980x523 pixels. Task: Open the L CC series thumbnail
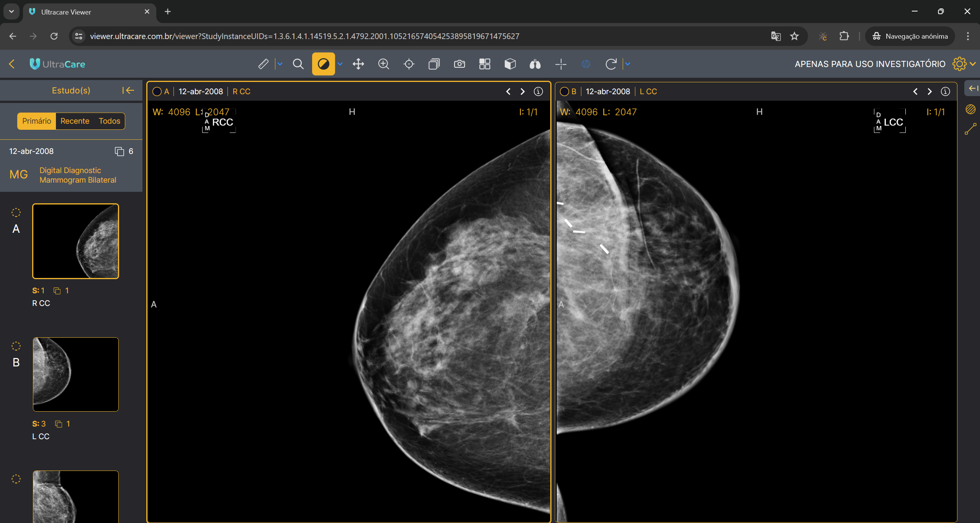75,374
